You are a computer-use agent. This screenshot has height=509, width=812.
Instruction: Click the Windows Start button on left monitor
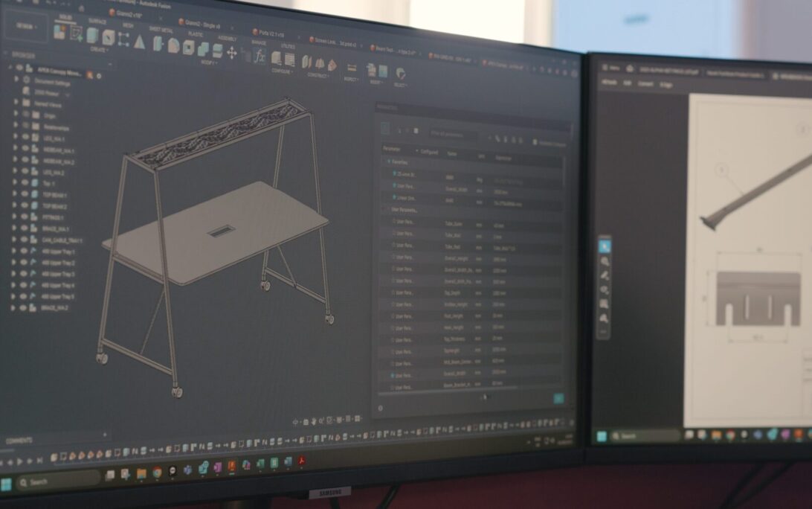[x=6, y=484]
